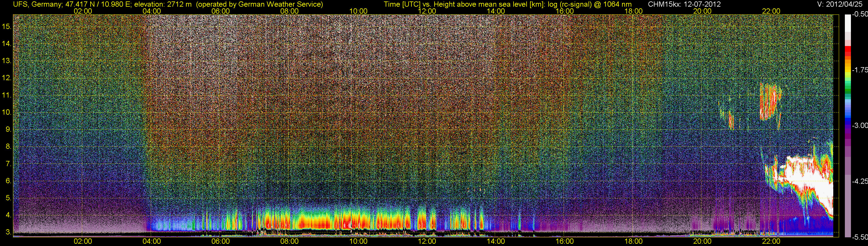Screen dimensions: 868x246
Task: Click '16:00' on the bottom time axis
Action: coord(565,241)
